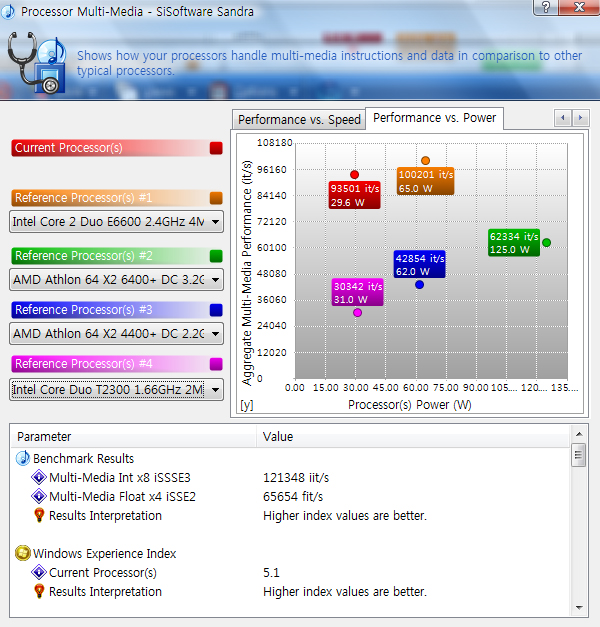Click the 5.1 processor score value

click(271, 573)
